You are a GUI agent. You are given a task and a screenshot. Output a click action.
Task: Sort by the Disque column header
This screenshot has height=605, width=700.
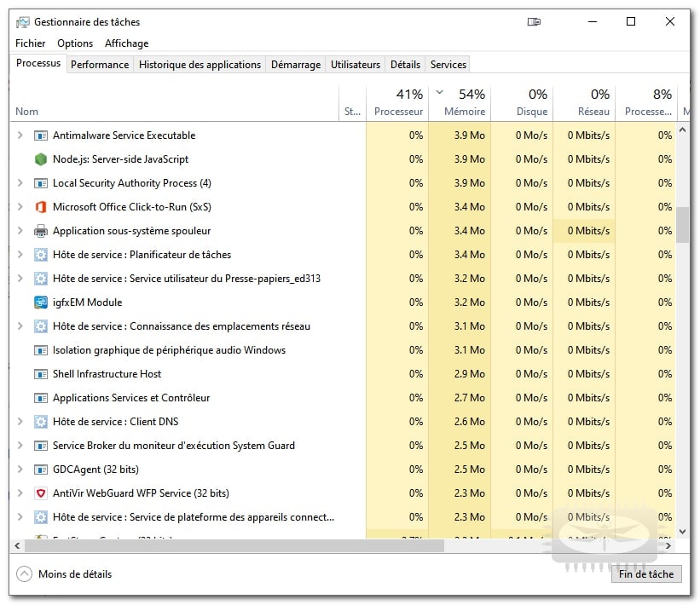pos(523,103)
